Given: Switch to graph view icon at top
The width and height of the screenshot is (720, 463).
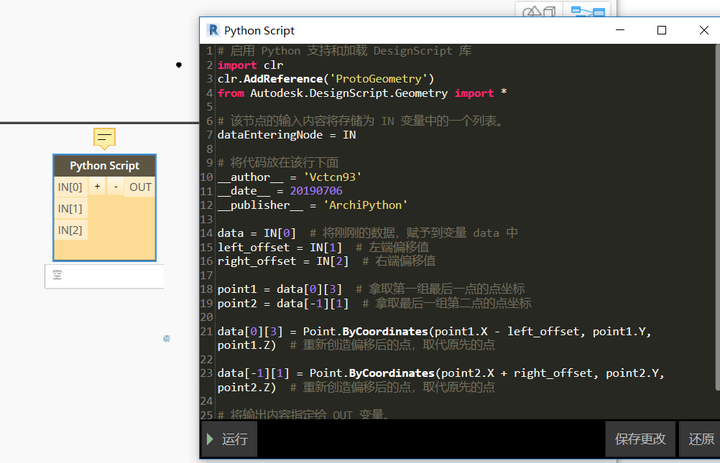Looking at the screenshot, I should pos(587,10).
